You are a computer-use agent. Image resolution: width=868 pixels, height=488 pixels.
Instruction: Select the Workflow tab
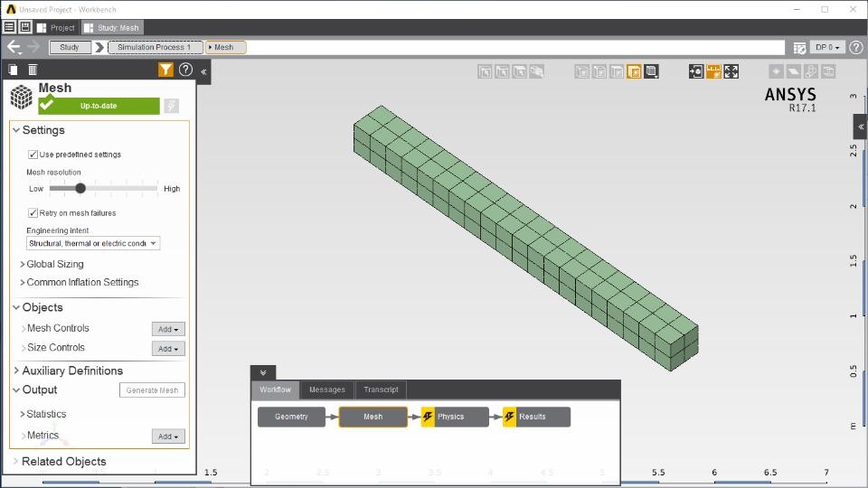point(275,389)
